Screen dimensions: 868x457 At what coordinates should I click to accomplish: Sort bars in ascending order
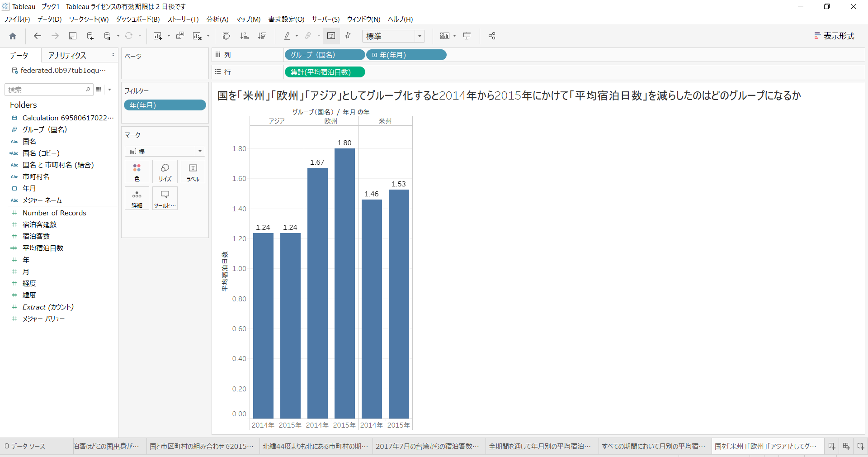244,36
